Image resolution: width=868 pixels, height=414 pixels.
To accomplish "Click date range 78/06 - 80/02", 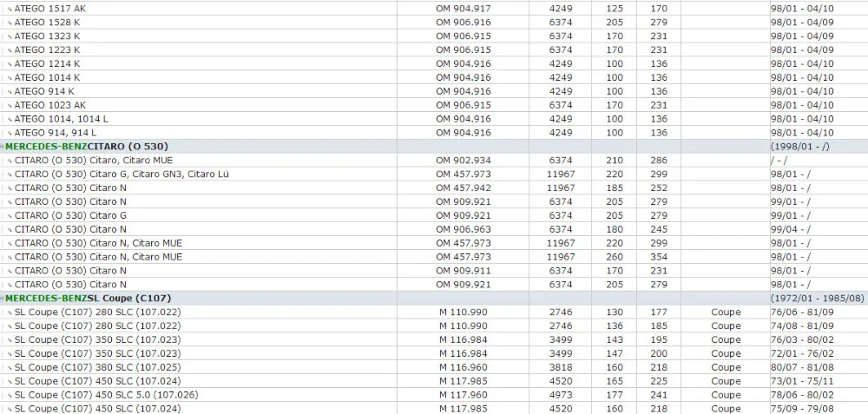I will (x=801, y=395).
